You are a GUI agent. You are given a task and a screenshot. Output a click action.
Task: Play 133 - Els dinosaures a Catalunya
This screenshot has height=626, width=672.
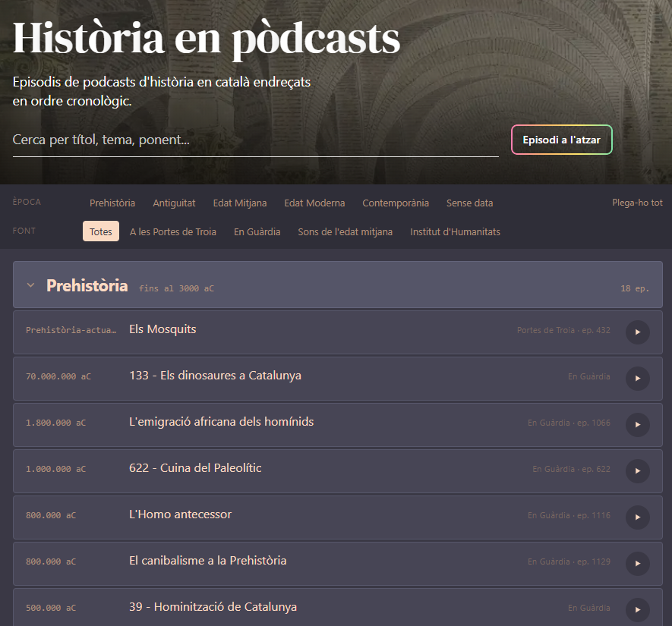[x=637, y=379]
